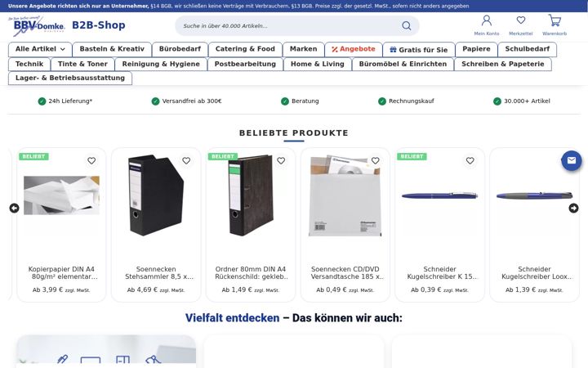The width and height of the screenshot is (588, 368).
Task: Open Bürobedarf category
Action: coord(180,49)
